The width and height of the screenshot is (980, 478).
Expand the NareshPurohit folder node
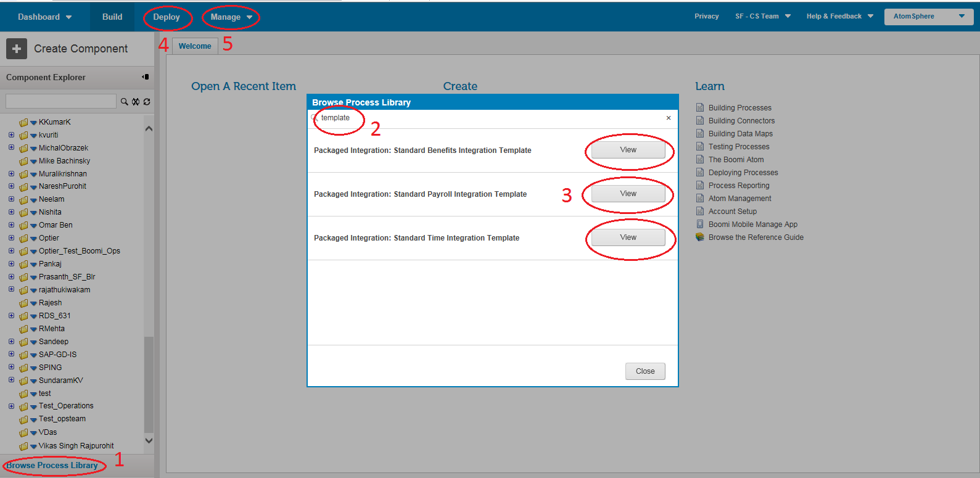pyautogui.click(x=11, y=186)
